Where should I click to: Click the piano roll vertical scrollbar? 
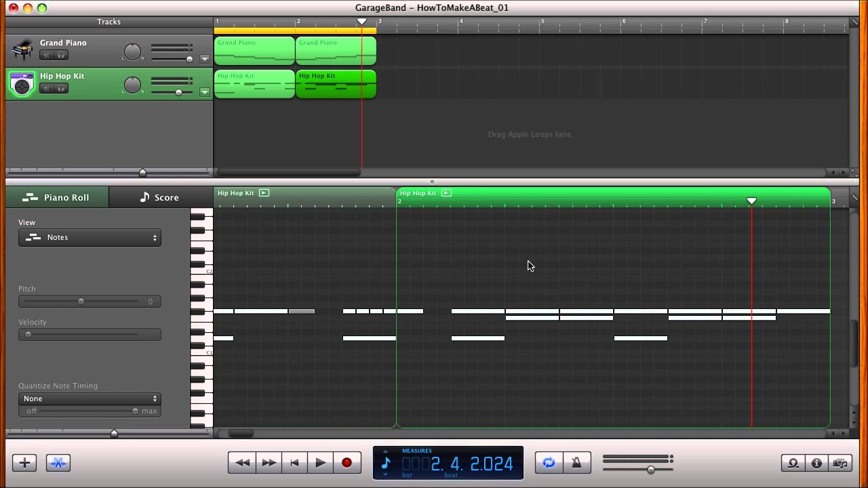(853, 342)
